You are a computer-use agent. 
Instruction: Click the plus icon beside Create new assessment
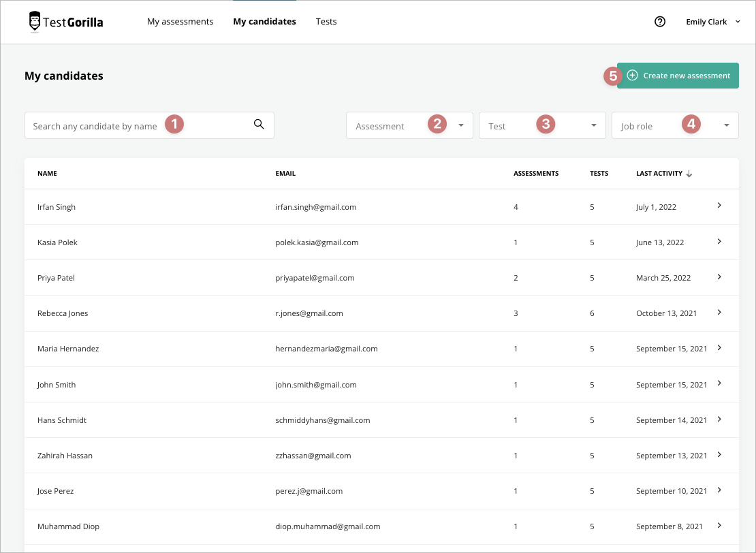(633, 76)
